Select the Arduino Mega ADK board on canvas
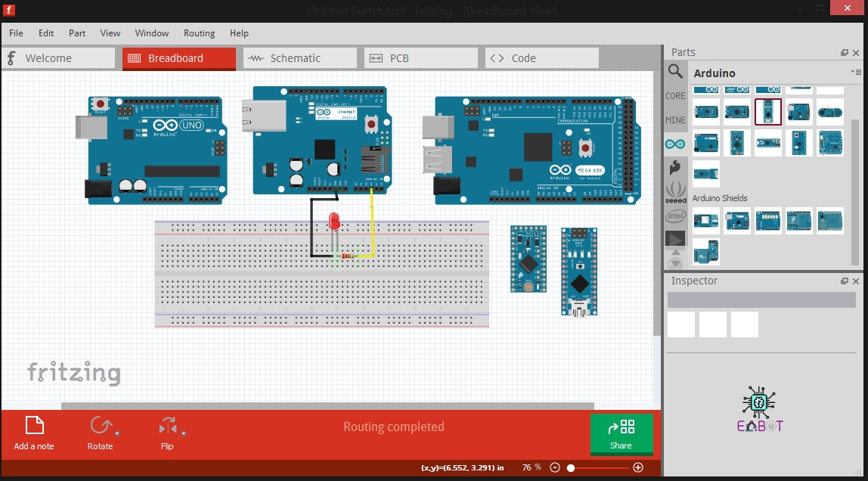 coord(532,151)
